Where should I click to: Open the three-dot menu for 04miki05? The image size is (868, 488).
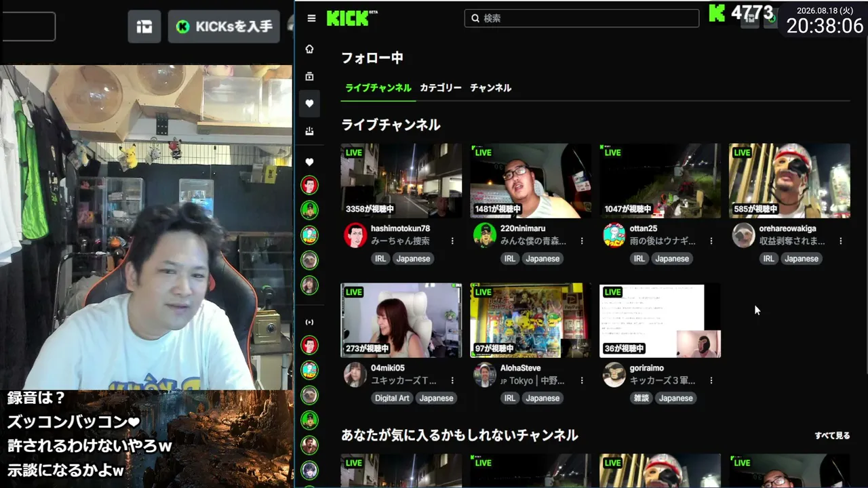click(x=452, y=380)
